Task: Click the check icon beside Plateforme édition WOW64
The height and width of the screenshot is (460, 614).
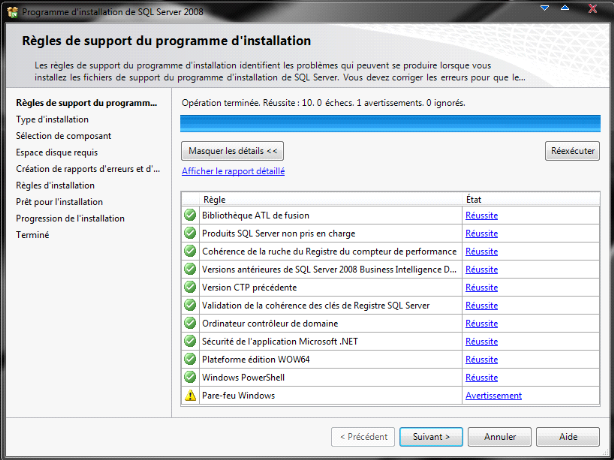Action: [x=190, y=359]
